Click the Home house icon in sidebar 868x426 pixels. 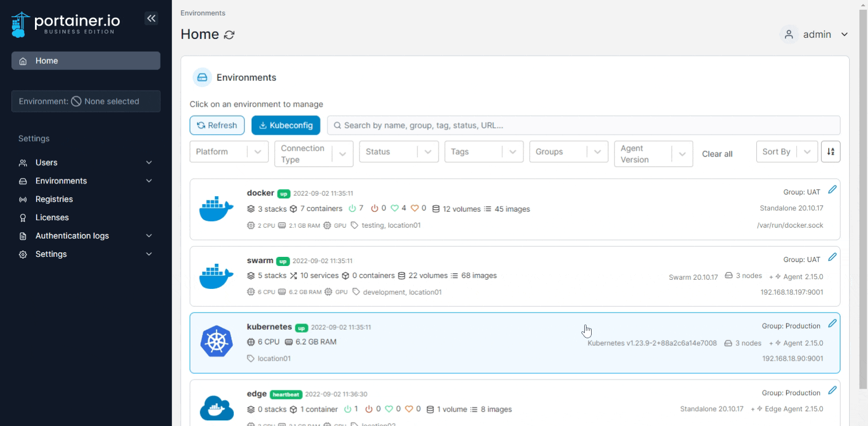click(x=23, y=61)
